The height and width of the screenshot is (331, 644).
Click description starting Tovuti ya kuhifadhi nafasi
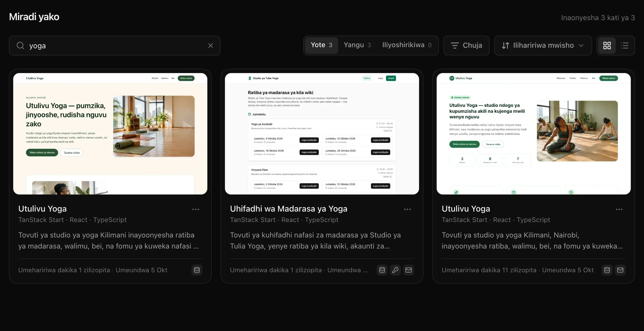point(315,241)
